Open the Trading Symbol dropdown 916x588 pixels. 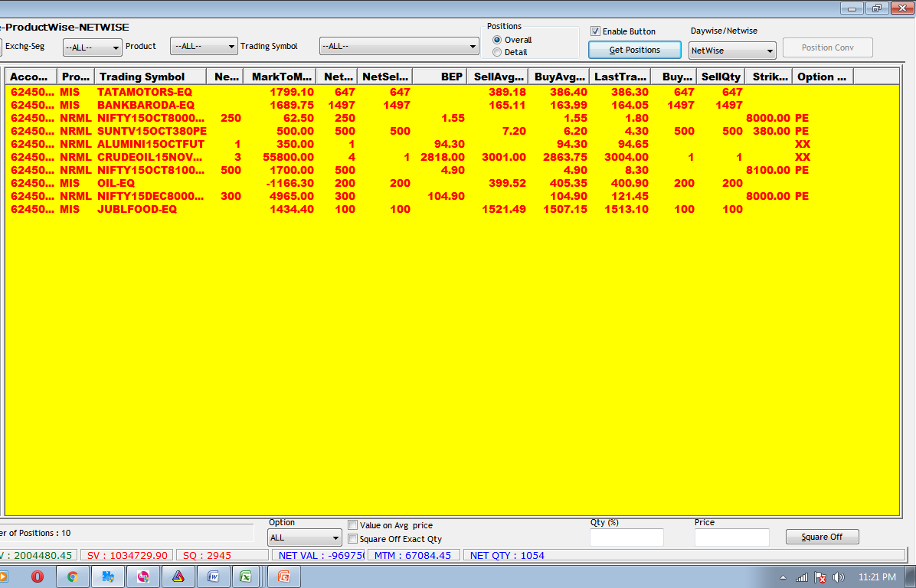pyautogui.click(x=399, y=46)
